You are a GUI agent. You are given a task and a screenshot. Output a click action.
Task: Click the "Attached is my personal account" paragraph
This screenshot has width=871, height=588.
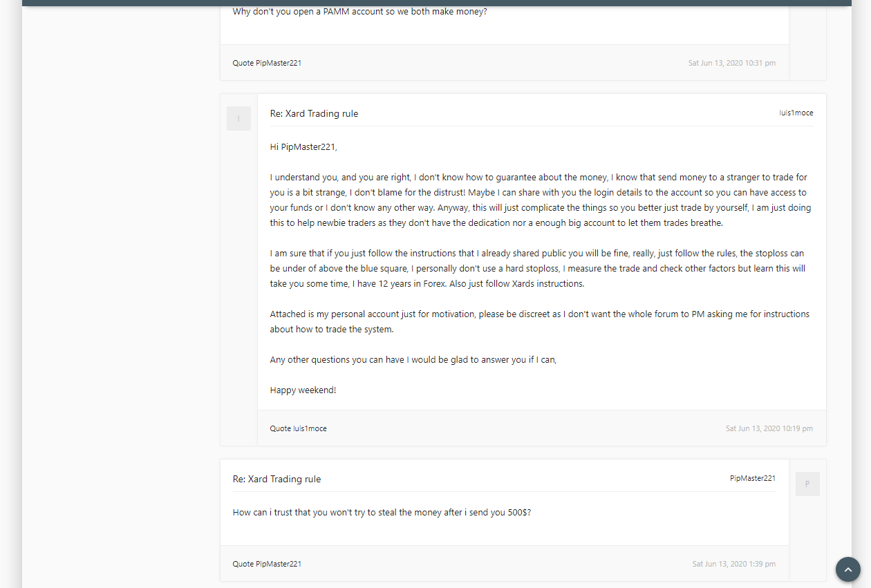pos(539,321)
